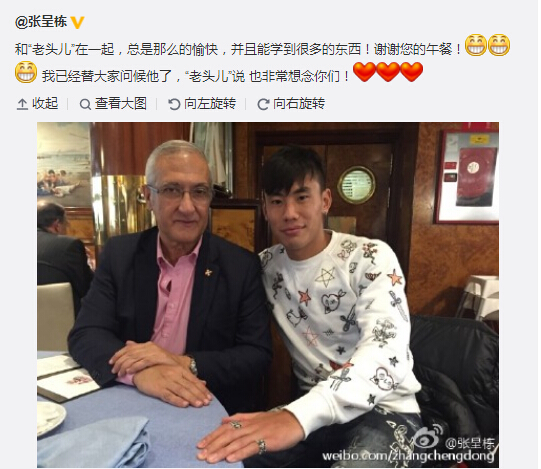Open 查看大图 to view large image
The image size is (541, 469).
pos(113,103)
